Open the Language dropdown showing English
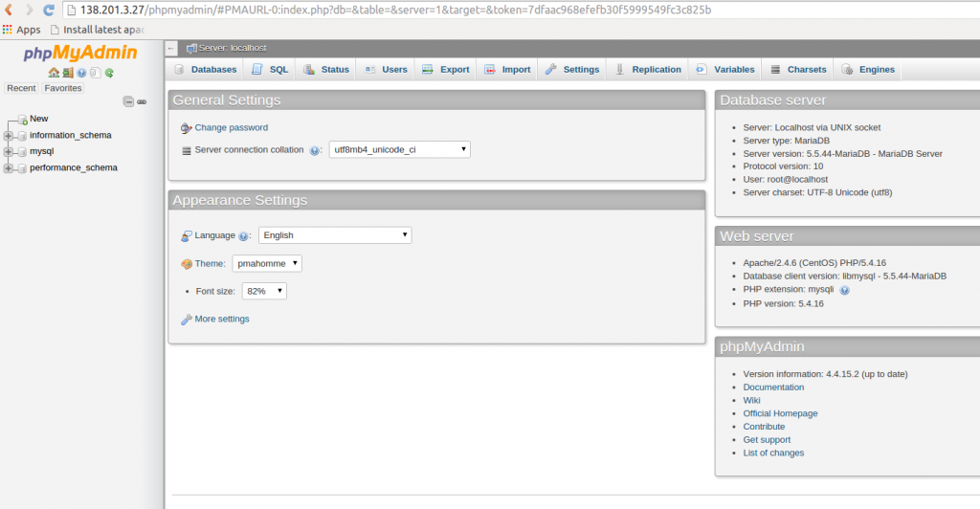 coord(335,234)
